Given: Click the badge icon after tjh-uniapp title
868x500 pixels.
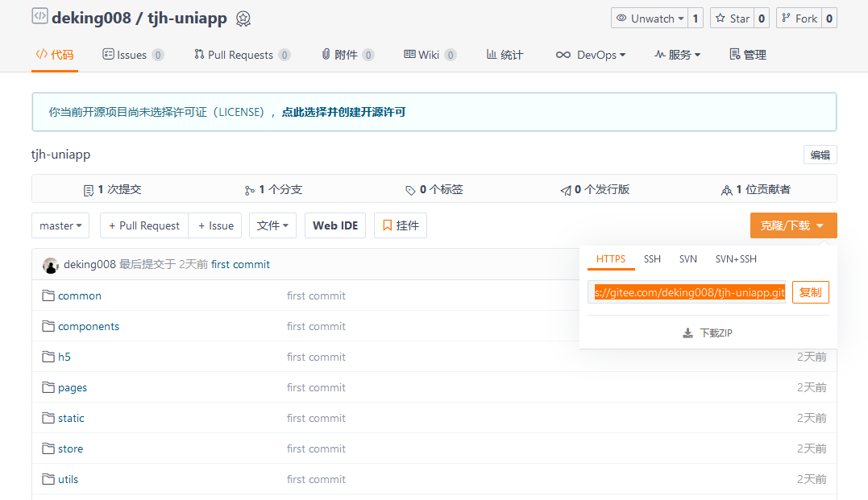Looking at the screenshot, I should tap(243, 19).
